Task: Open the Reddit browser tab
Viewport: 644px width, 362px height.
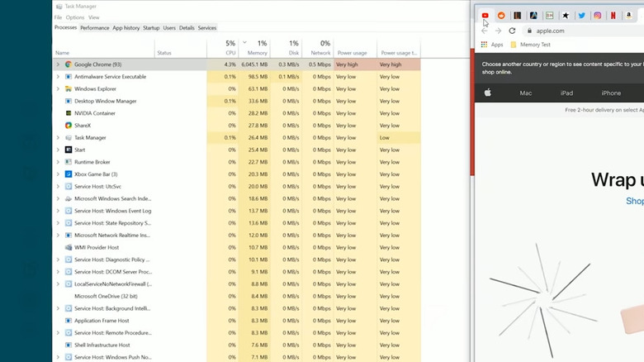Action: [501, 15]
